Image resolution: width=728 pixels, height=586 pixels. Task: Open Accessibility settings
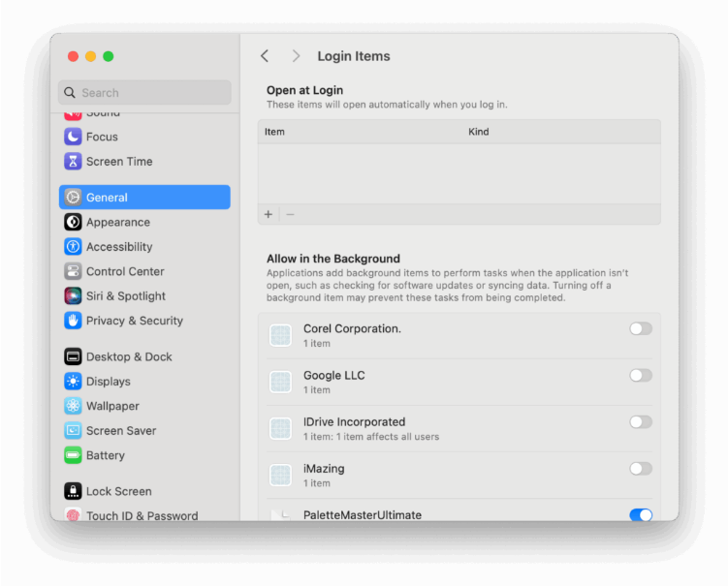click(x=144, y=247)
